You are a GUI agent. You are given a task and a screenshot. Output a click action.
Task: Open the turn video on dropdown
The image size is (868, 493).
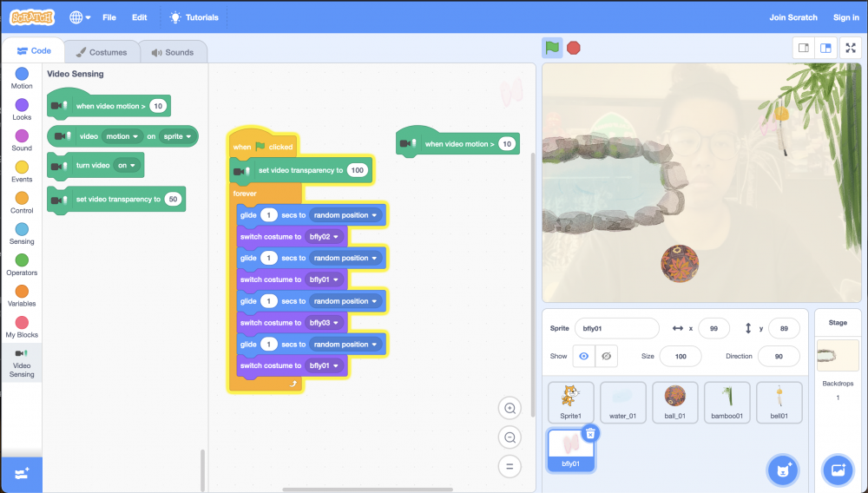(126, 166)
